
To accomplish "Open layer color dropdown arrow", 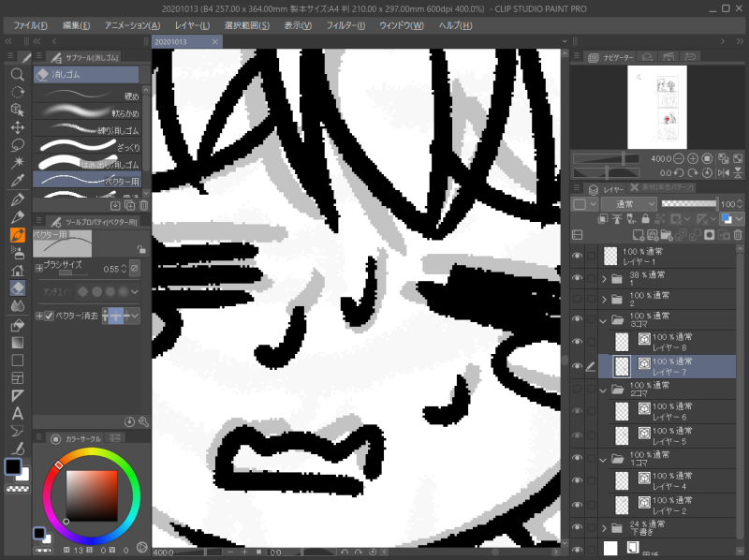I will pos(739,219).
